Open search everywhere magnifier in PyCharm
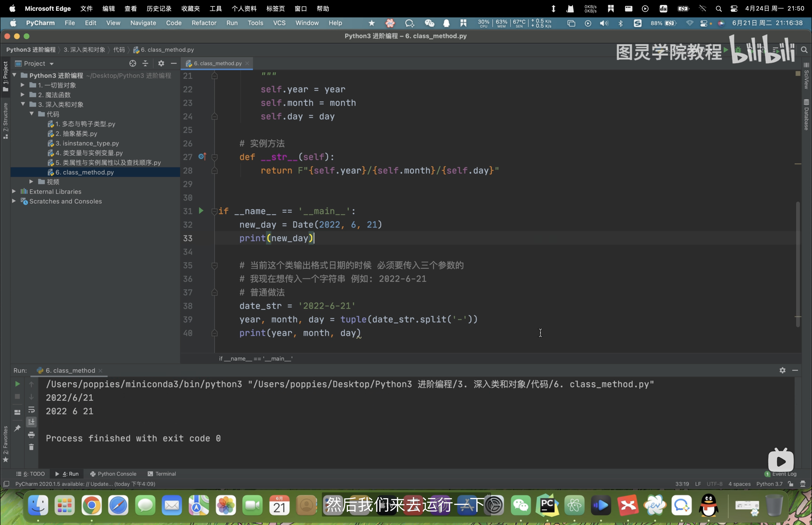The width and height of the screenshot is (812, 525). (804, 50)
